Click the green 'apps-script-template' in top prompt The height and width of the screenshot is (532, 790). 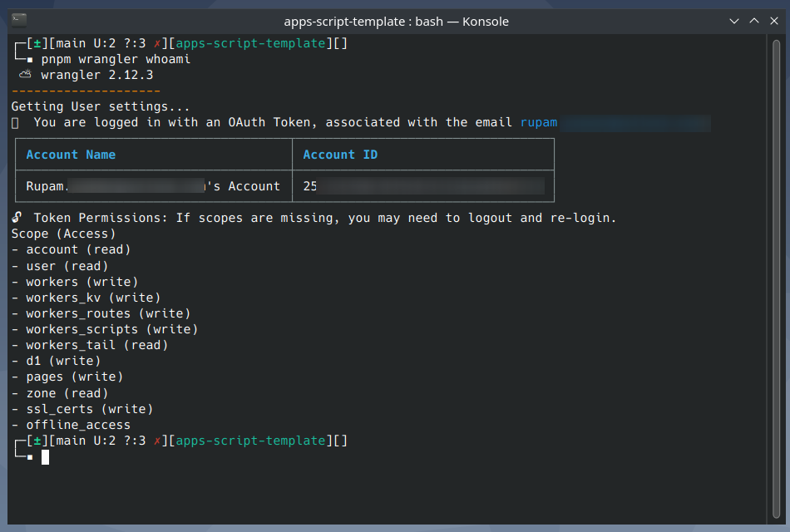[250, 43]
